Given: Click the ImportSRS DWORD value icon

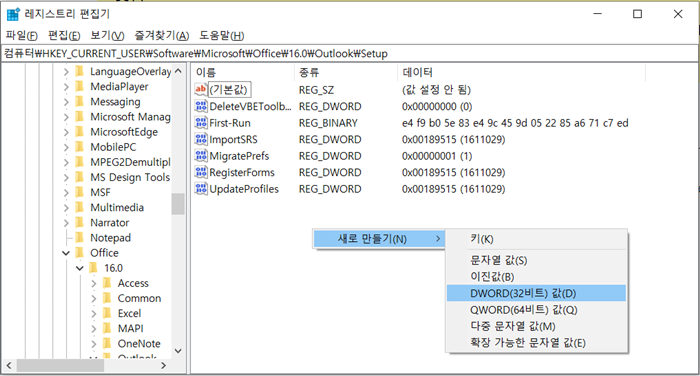Looking at the screenshot, I should click(x=201, y=139).
